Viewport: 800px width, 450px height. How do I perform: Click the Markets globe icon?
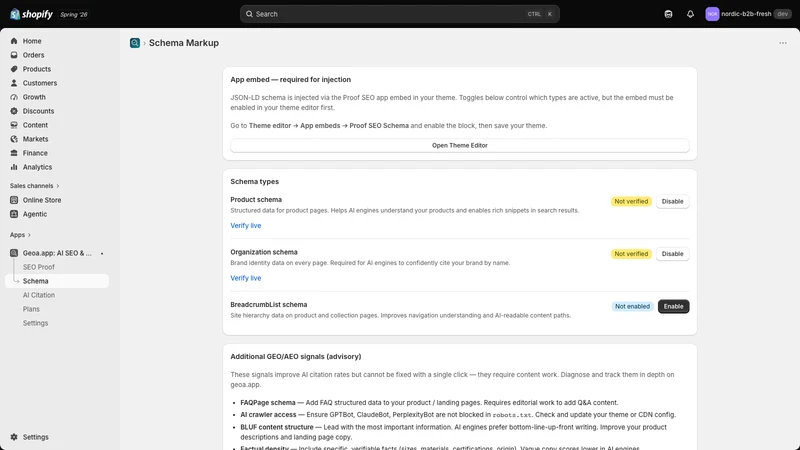[x=14, y=139]
